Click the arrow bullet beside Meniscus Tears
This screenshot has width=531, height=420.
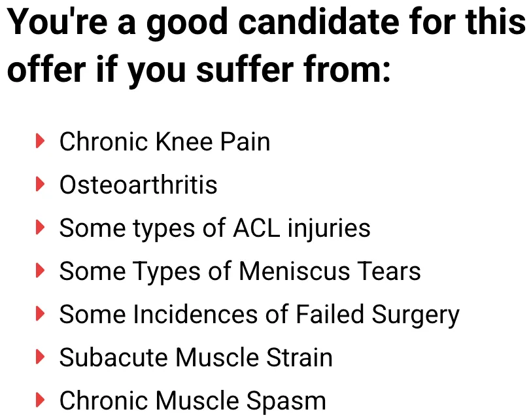pyautogui.click(x=40, y=271)
